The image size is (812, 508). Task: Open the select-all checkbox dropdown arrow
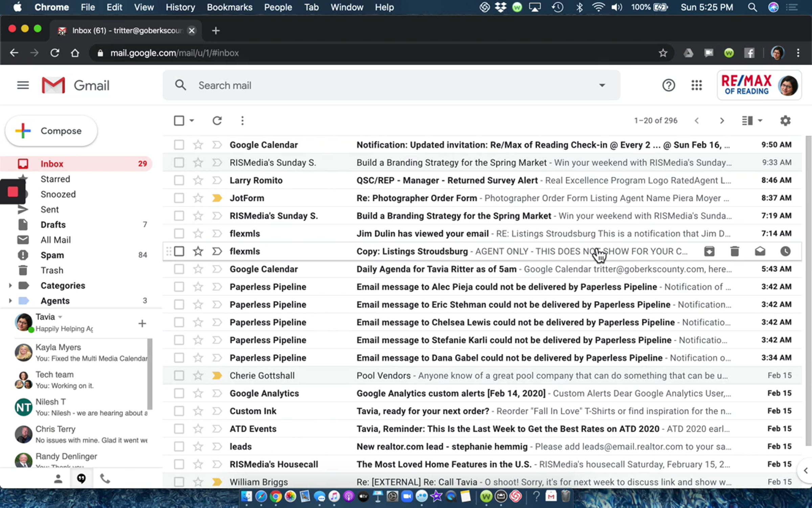192,121
